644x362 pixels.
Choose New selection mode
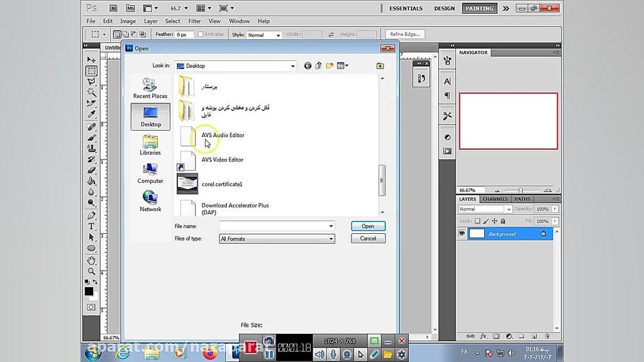(117, 35)
